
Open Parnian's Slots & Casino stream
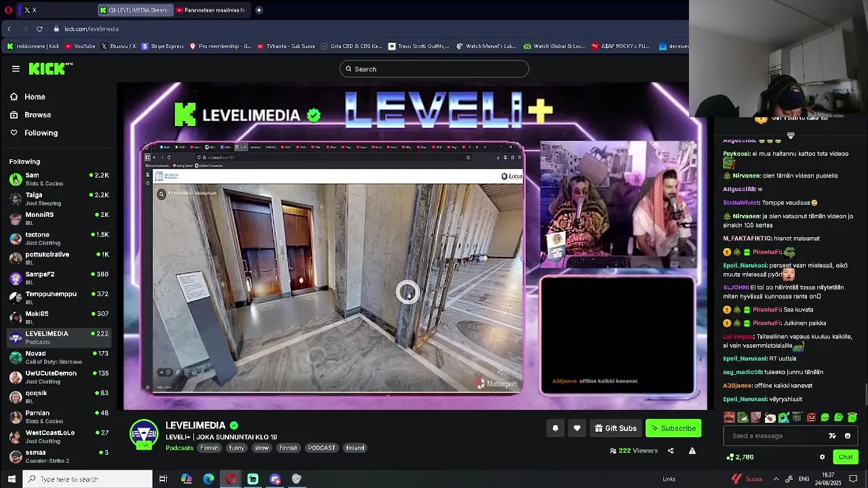58,416
